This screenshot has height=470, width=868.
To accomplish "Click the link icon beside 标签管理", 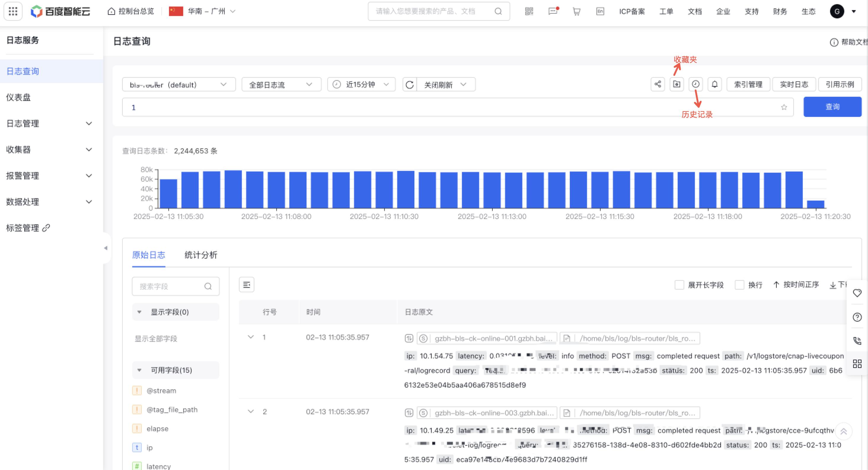I will (x=46, y=228).
